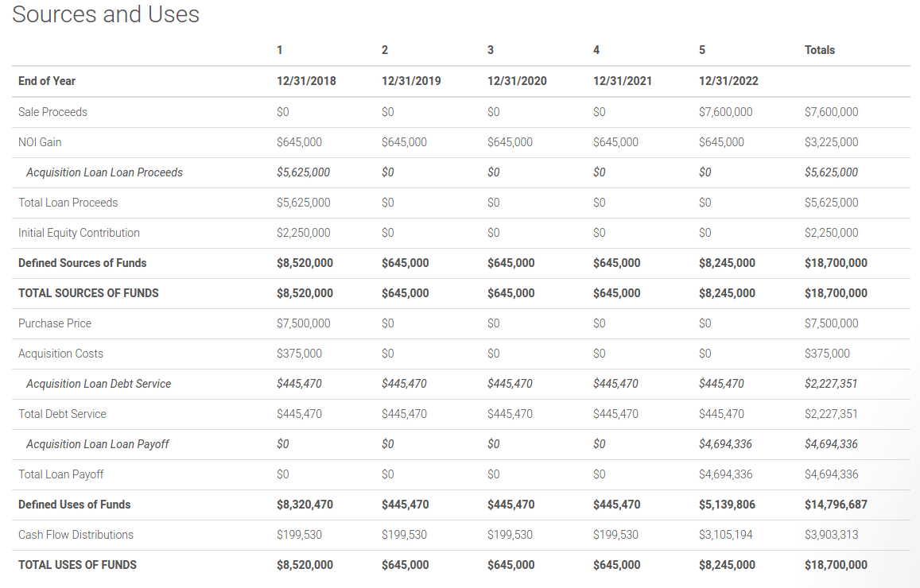The image size is (920, 588).
Task: Select the 12/31/2022 date header
Action: click(x=728, y=81)
